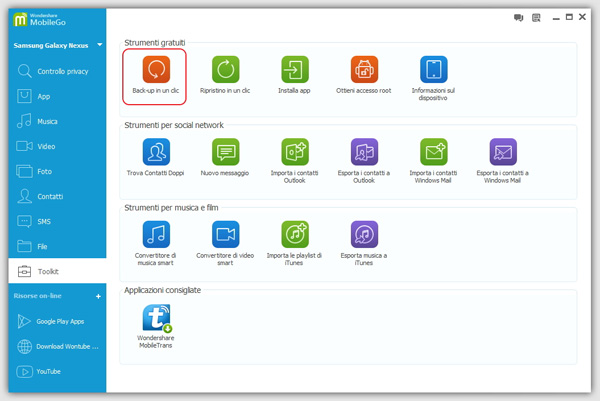600x401 pixels.
Task: Switch to Video section
Action: 57,146
